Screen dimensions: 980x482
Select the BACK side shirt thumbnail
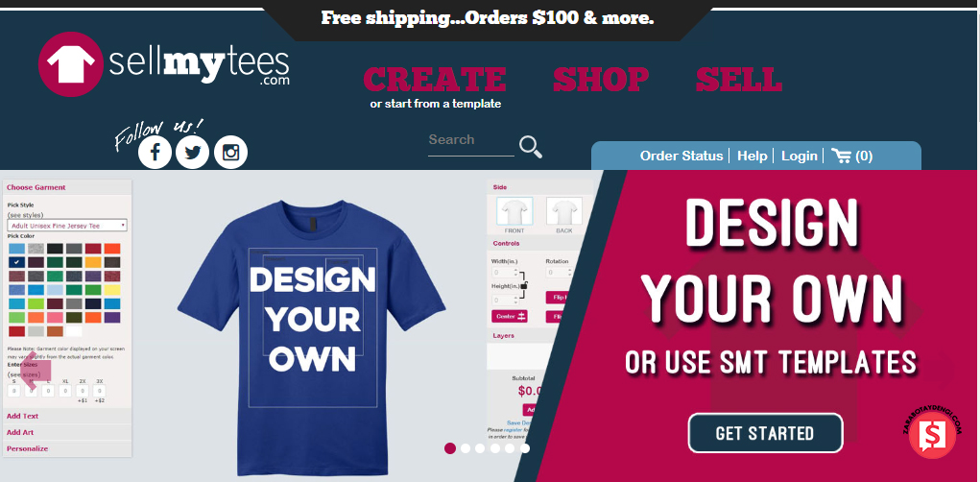coord(563,211)
